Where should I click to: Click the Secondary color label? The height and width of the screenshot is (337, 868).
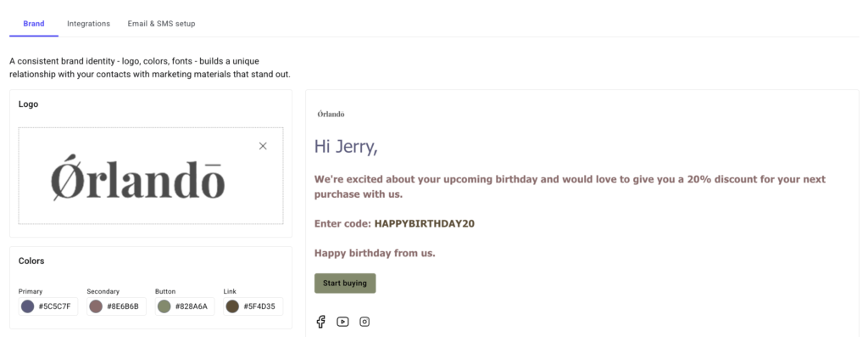[x=103, y=291]
